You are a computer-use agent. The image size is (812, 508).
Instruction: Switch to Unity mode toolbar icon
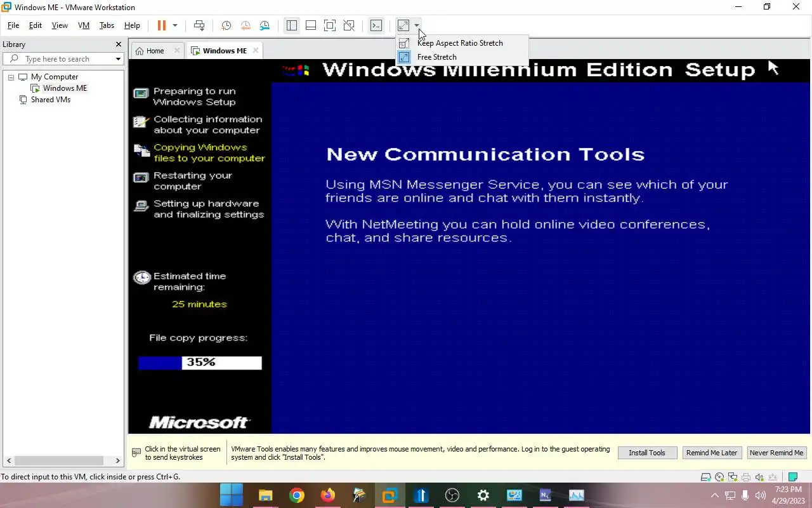[x=349, y=25]
